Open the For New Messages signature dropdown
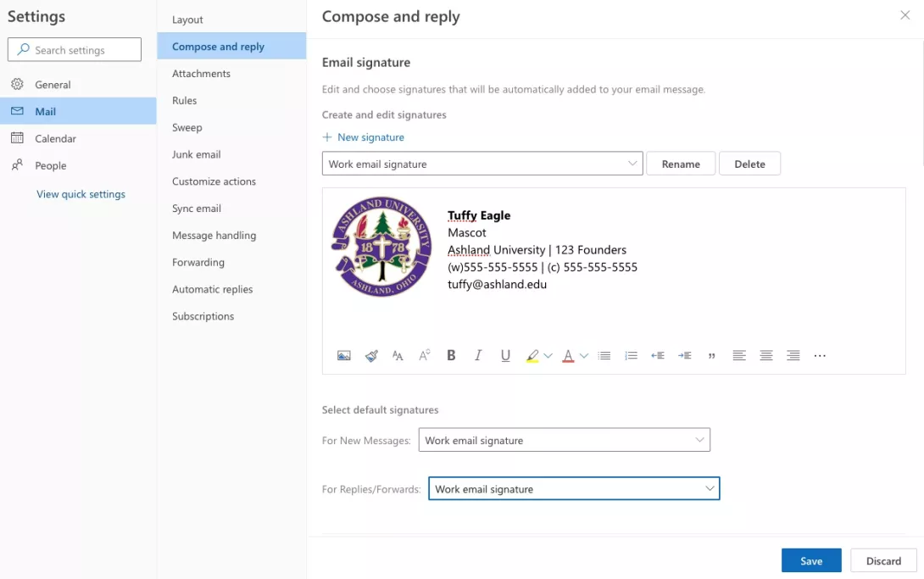Viewport: 924px width, 579px height. point(564,440)
